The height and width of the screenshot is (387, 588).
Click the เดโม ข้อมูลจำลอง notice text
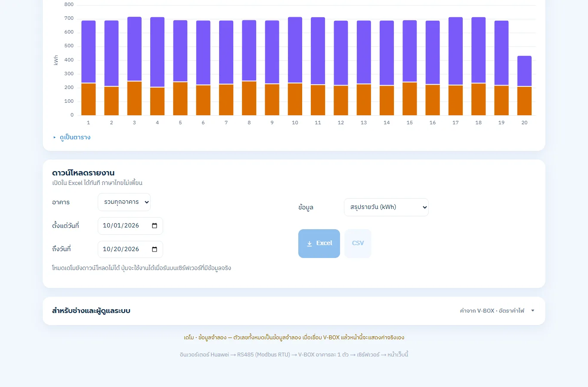click(x=294, y=338)
